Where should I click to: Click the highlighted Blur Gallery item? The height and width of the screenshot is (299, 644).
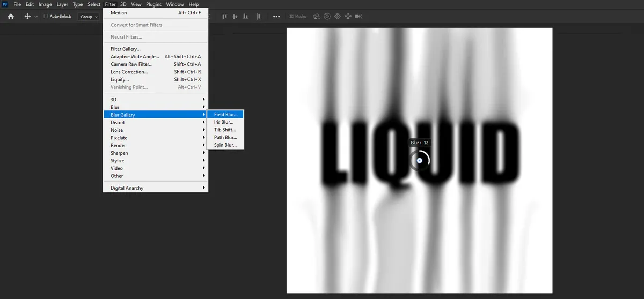(x=156, y=115)
